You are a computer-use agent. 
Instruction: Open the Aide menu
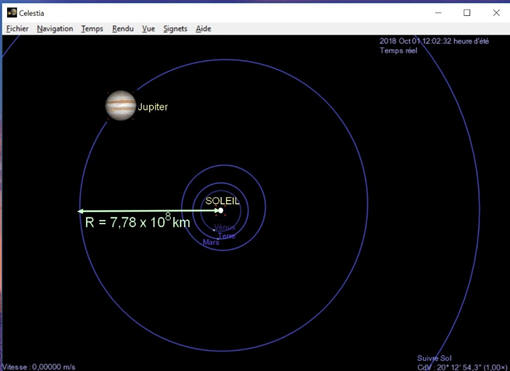point(203,29)
